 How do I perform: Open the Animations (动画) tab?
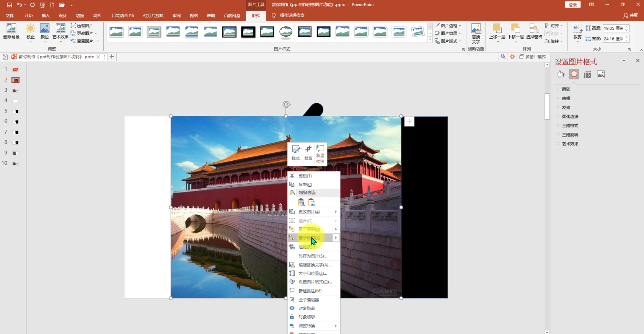(x=97, y=16)
